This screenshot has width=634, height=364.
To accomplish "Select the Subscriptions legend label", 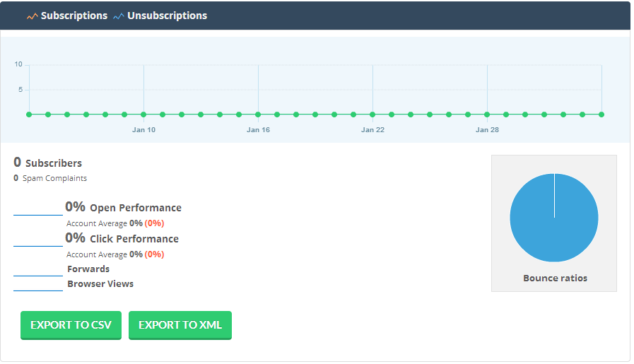I will tap(74, 16).
